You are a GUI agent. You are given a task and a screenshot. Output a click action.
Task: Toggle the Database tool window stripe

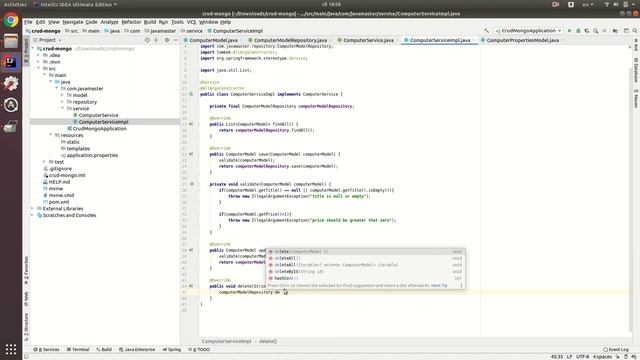[x=636, y=69]
